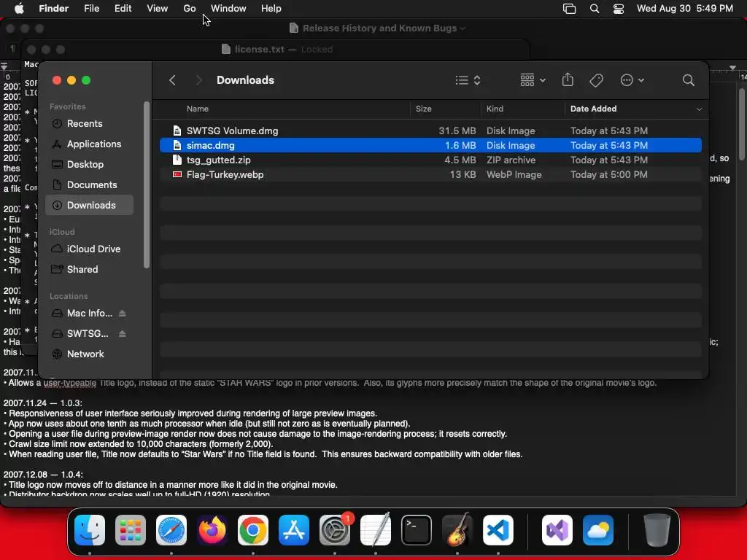747x560 pixels.
Task: Open the group-by grid dropdown
Action: point(533,80)
